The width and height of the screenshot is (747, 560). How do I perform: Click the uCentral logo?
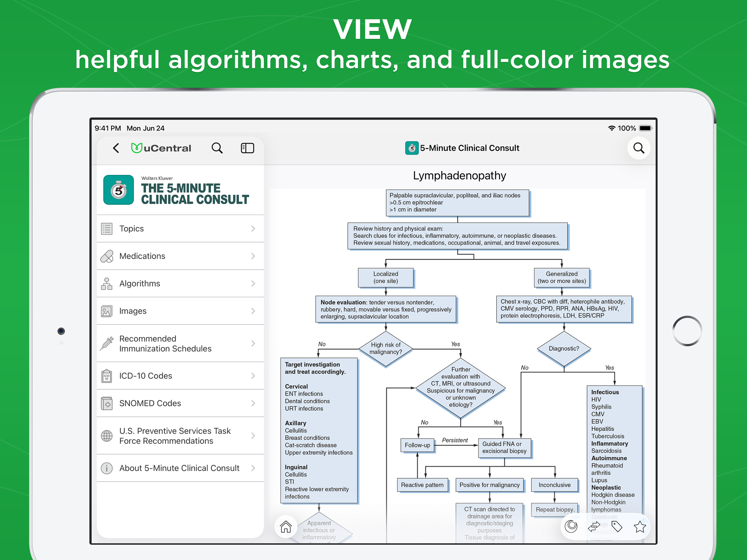161,148
